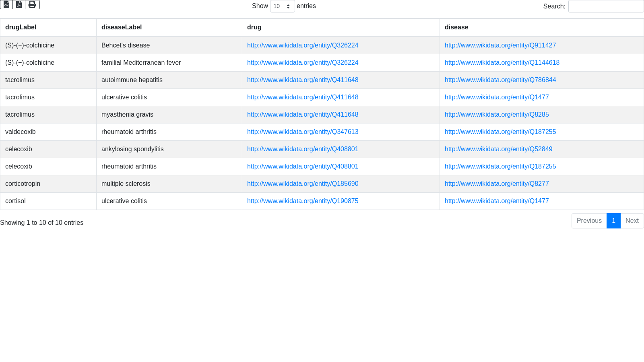
Task: Sort by the diseaseLabel column header
Action: pyautogui.click(x=122, y=27)
